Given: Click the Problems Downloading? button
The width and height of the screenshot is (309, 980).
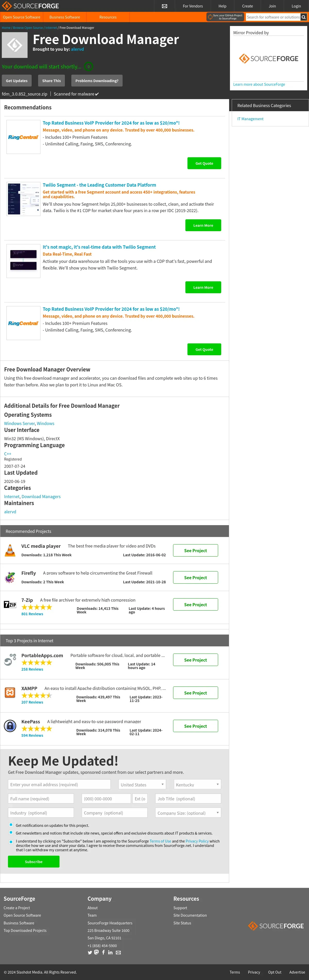Looking at the screenshot, I should click(97, 81).
